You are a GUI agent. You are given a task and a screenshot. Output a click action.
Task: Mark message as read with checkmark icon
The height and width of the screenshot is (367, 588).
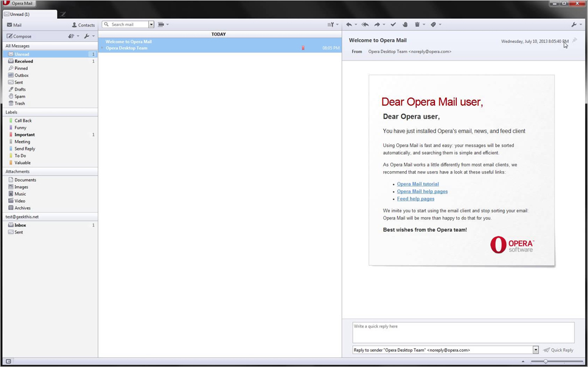coord(393,24)
